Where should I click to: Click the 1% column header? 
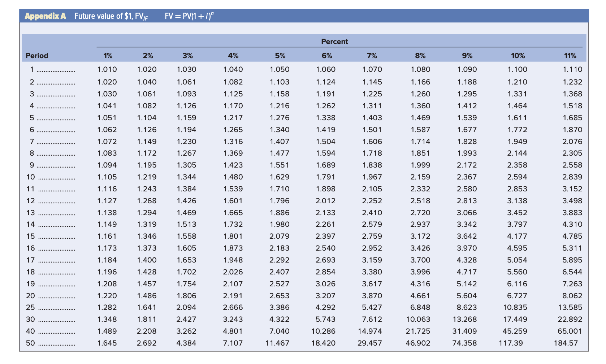(108, 56)
